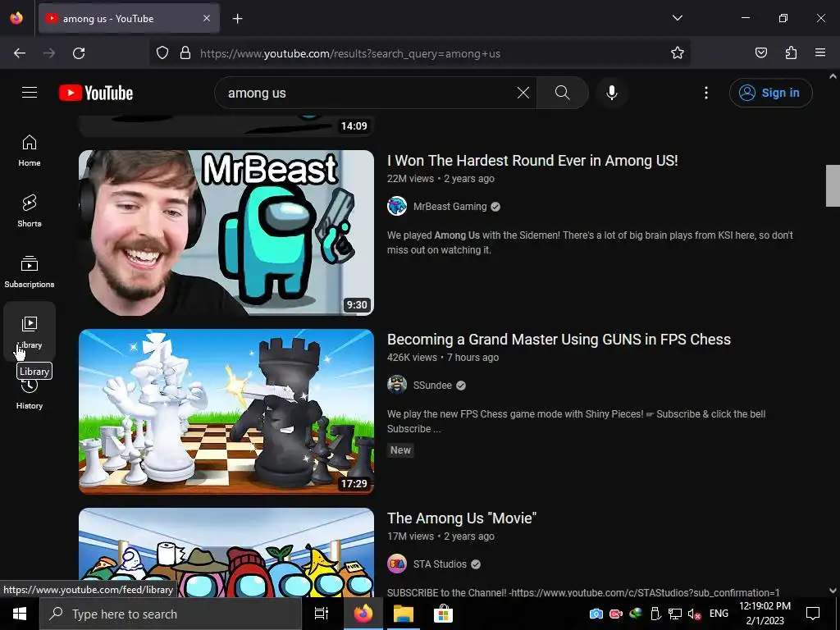Viewport: 840px width, 630px height.
Task: Open the YouTube guide hamburger menu
Action: tap(30, 93)
